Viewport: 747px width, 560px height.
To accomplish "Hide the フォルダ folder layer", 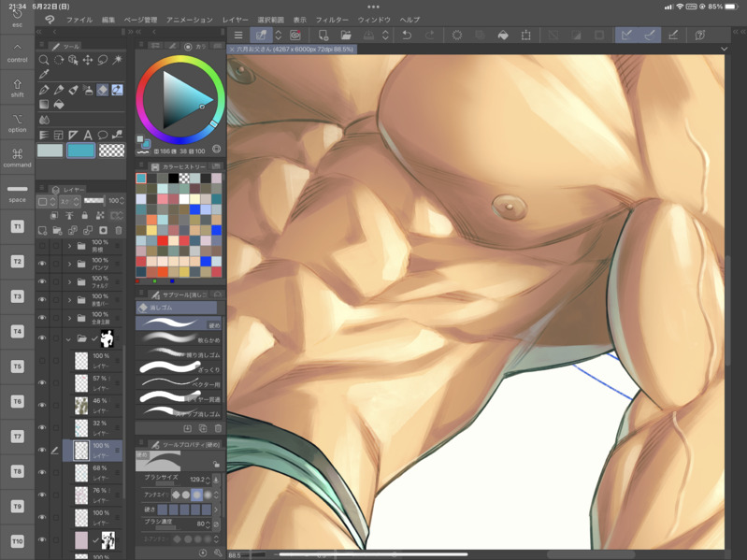I will point(42,282).
